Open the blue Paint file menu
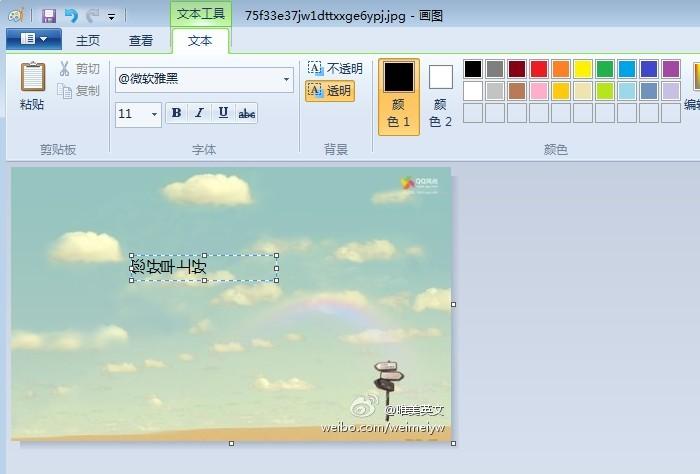The width and height of the screenshot is (700, 474). pos(33,39)
